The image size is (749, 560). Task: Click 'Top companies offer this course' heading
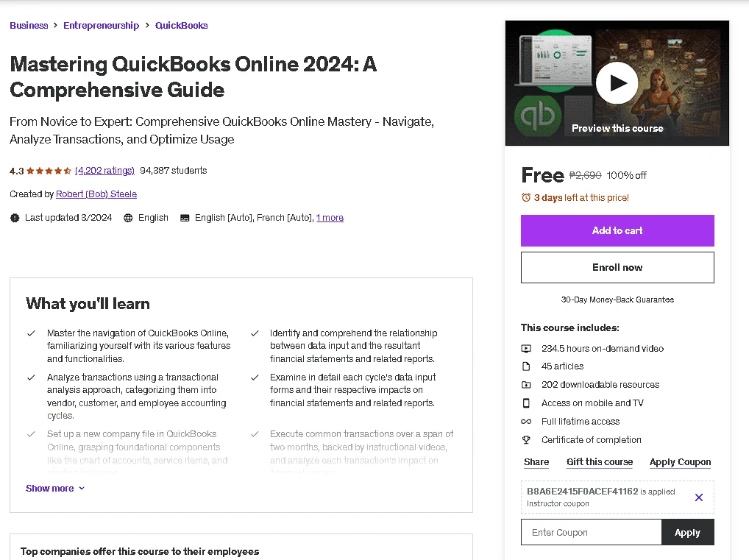[x=140, y=551]
